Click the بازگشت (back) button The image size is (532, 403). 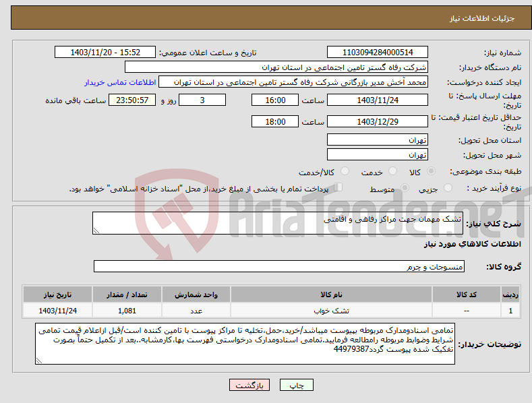point(249,385)
